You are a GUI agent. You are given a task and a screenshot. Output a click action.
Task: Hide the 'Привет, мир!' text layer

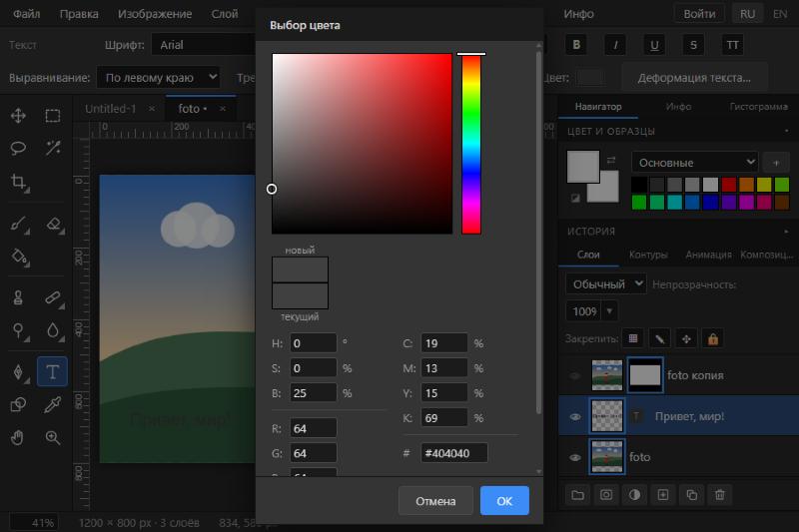[575, 416]
